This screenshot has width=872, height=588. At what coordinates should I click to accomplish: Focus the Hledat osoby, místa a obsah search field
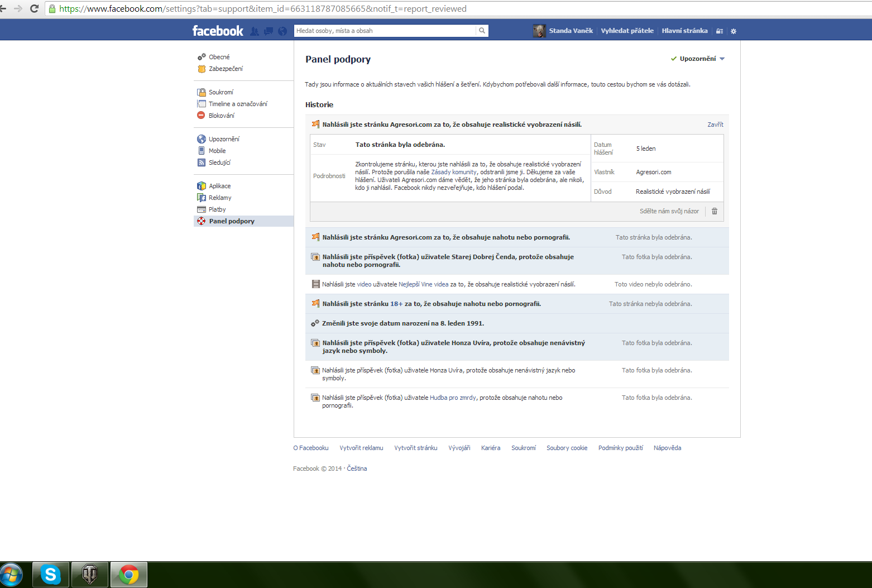click(385, 31)
